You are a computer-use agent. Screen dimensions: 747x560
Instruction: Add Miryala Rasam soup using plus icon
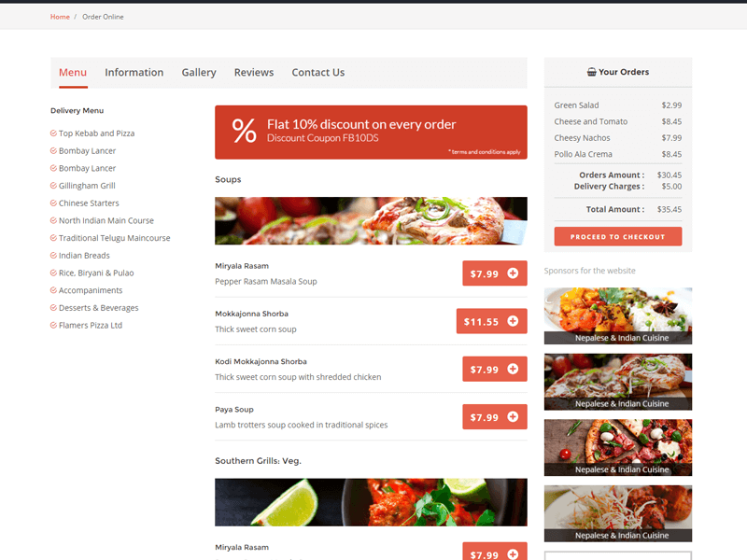[x=513, y=273]
